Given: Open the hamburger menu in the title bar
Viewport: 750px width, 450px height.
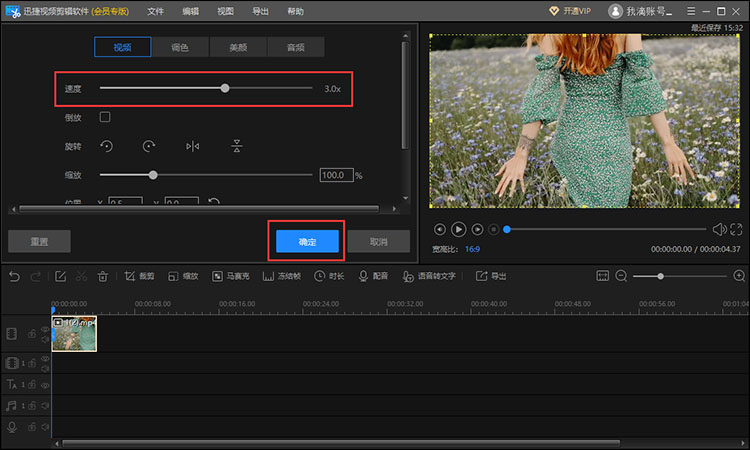Looking at the screenshot, I should click(x=691, y=11).
